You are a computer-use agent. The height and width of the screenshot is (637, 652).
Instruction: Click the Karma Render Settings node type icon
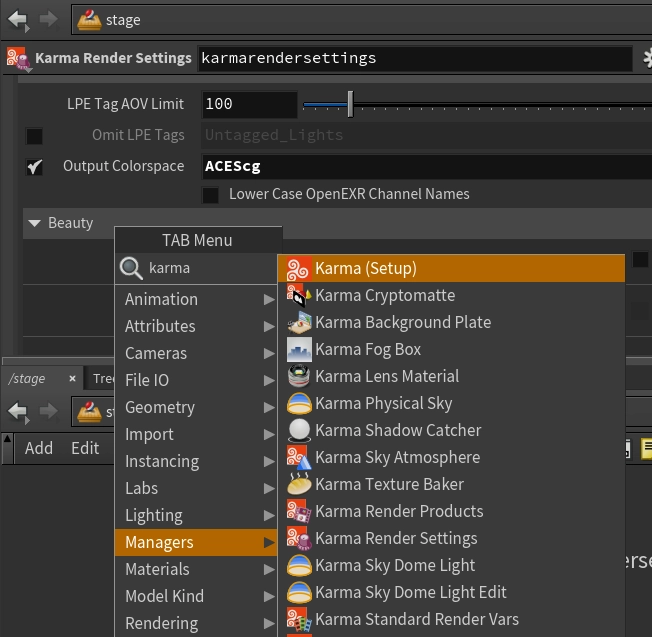pos(18,59)
